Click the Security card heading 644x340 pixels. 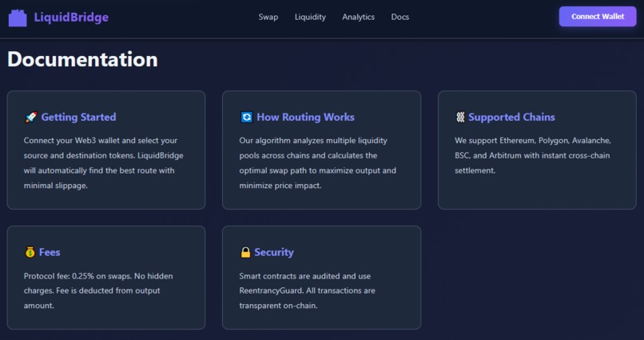click(x=274, y=252)
